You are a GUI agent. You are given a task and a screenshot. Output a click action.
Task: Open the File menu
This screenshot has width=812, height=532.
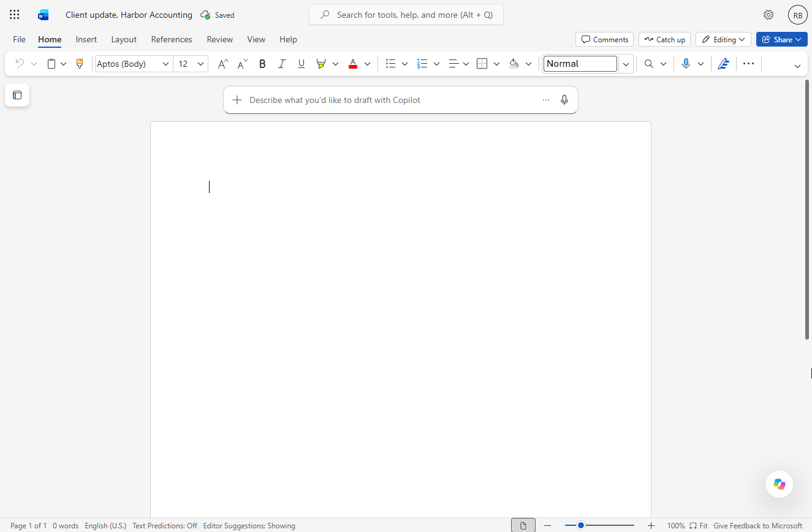[19, 39]
